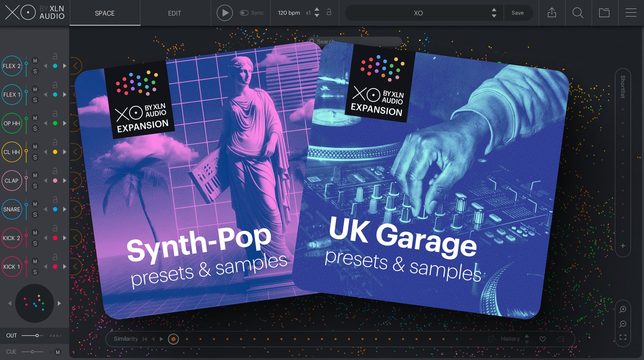Click the export/share icon in top bar

552,13
